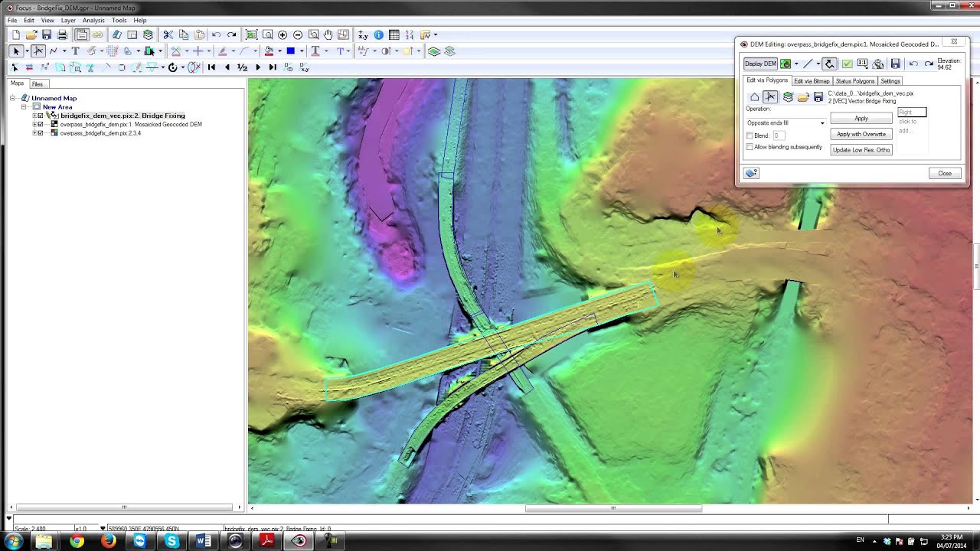The width and height of the screenshot is (980, 551).
Task: Click the help icon at DEM Editing bottom-left
Action: point(751,173)
